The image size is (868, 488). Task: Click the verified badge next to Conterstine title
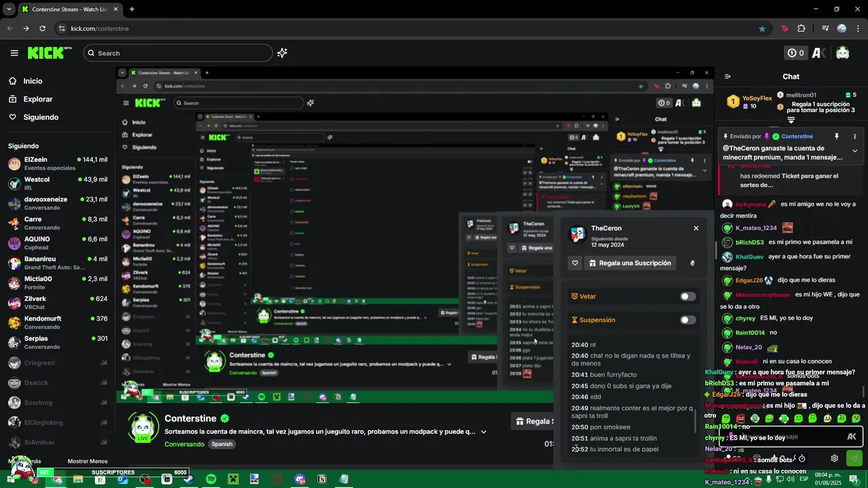(x=224, y=419)
